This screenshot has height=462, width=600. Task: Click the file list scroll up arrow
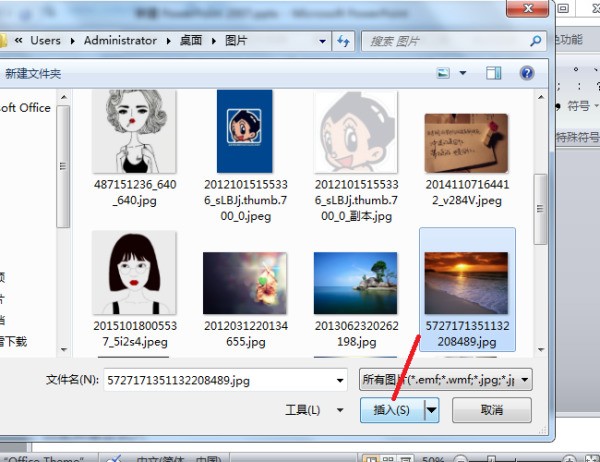(x=541, y=97)
